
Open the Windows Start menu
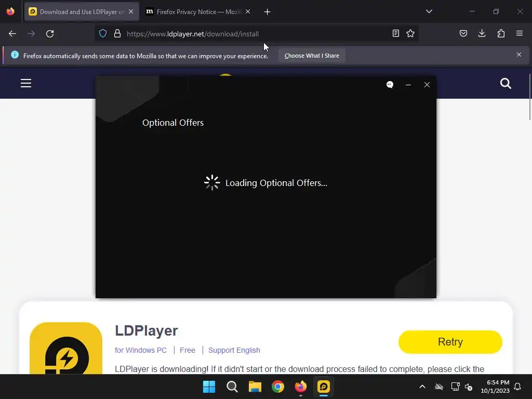[209, 387]
